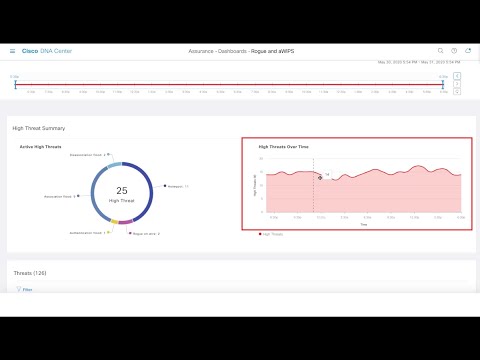Screen dimensions: 480x360
Task: Click the hovered data point on area chart
Action: (320, 178)
